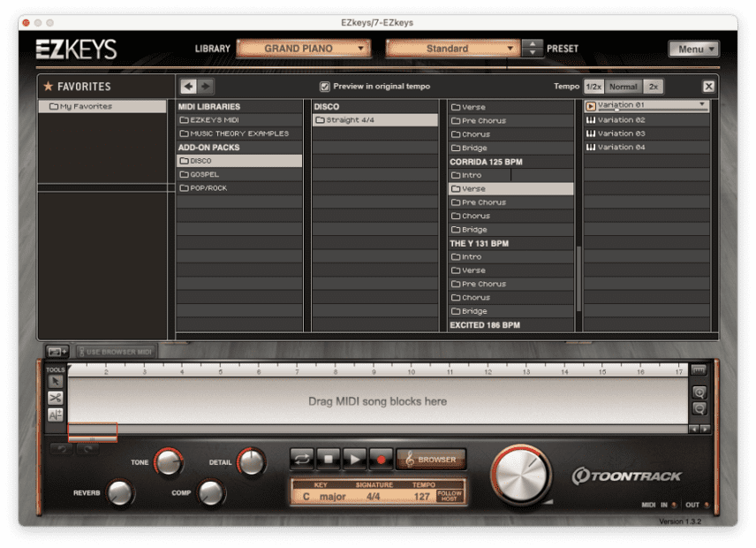This screenshot has height=548, width=756.
Task: Select Variation 03
Action: coord(646,133)
